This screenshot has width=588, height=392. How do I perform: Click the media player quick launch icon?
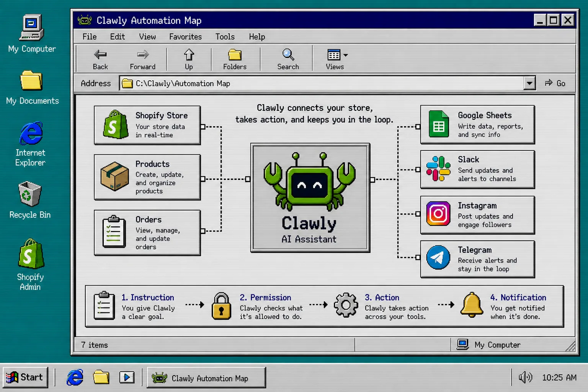(x=127, y=377)
